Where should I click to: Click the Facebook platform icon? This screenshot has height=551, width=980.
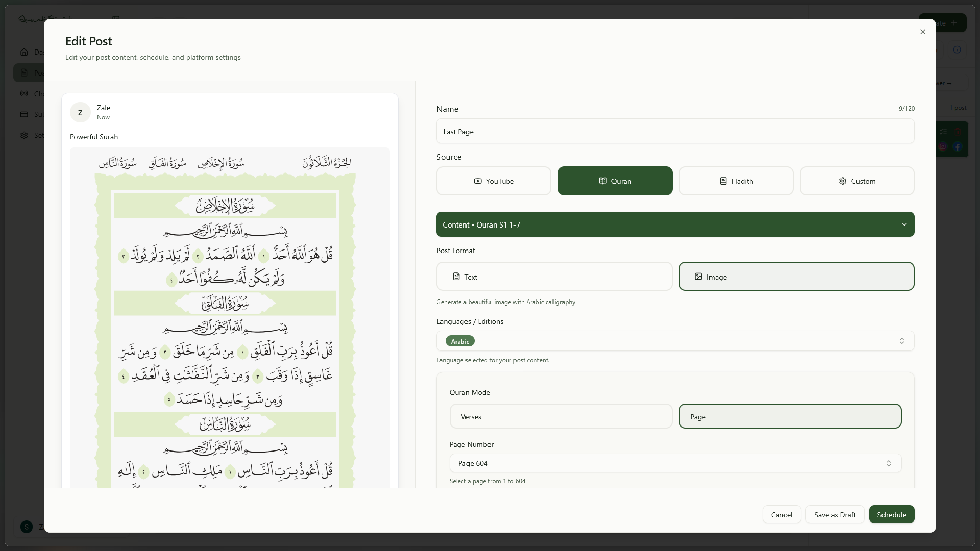pos(959,147)
